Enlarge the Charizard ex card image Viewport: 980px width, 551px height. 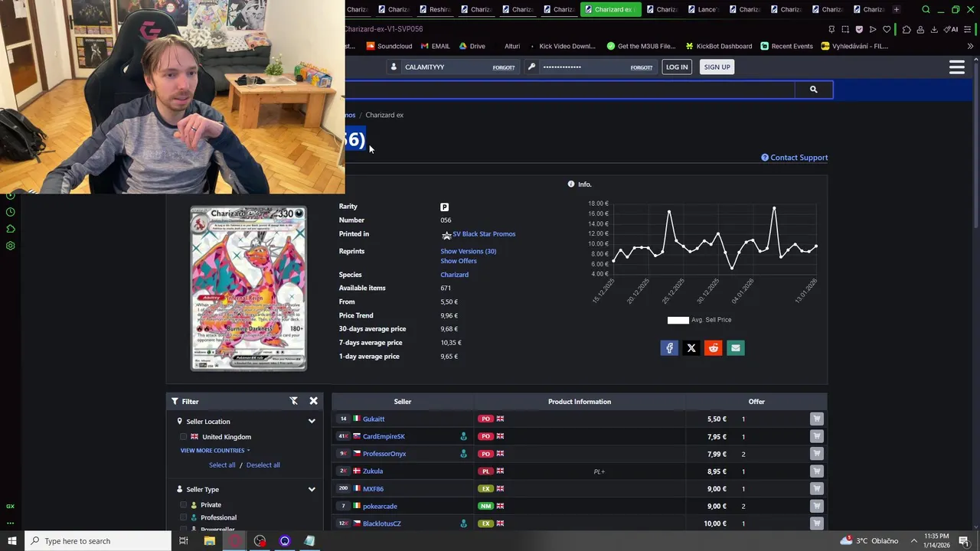click(248, 289)
